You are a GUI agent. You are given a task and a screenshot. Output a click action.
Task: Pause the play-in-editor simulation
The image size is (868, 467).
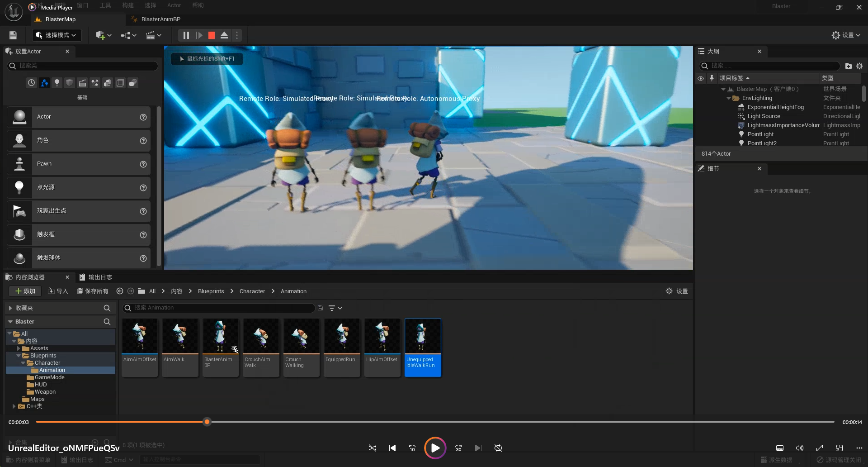[x=186, y=35]
